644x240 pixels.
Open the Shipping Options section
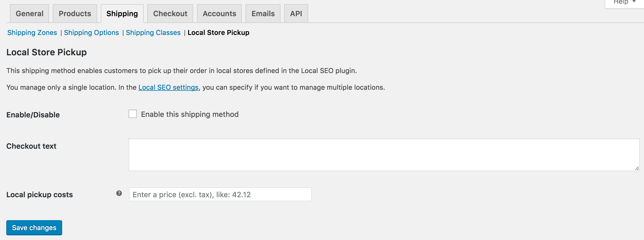[92, 33]
